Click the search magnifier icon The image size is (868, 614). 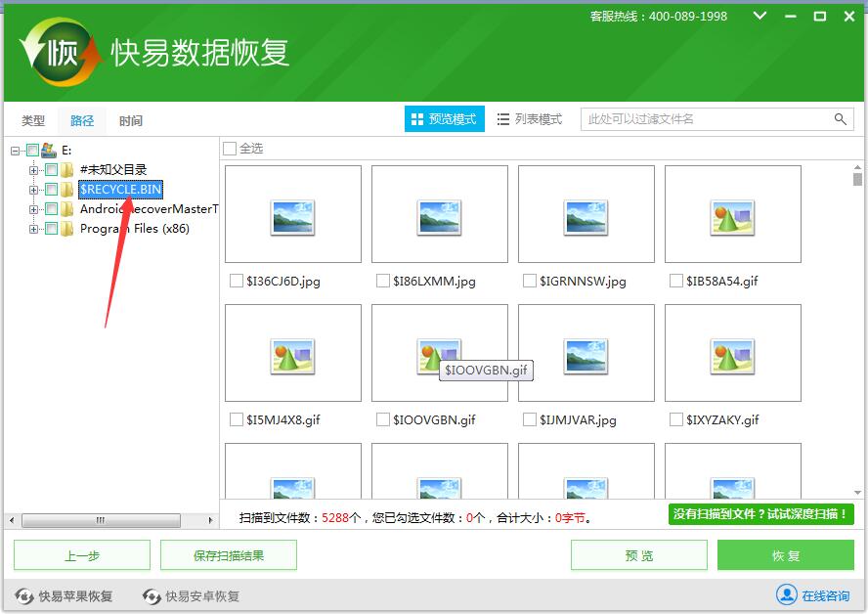tap(840, 119)
